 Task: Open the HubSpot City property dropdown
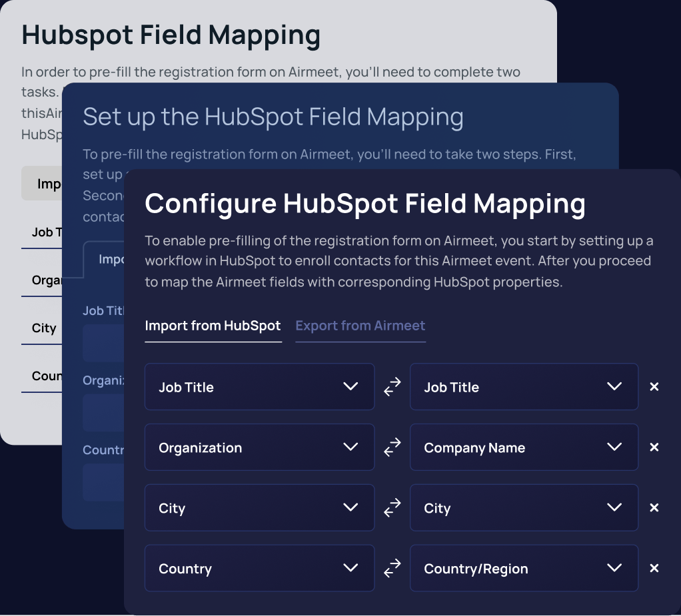pyautogui.click(x=524, y=507)
